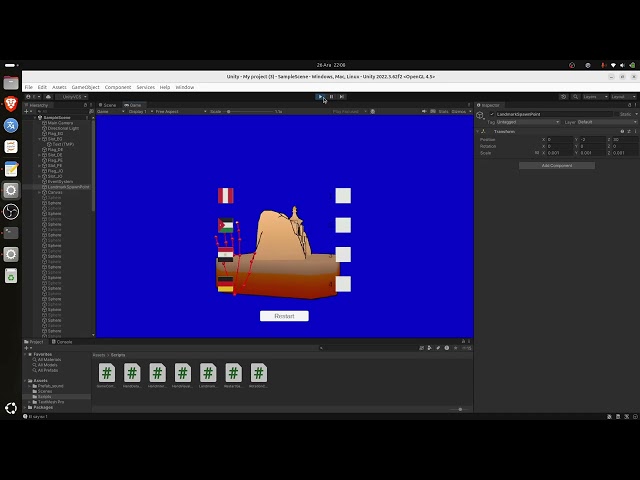640x480 pixels.
Task: Switch to the Scene tab
Action: [x=108, y=105]
